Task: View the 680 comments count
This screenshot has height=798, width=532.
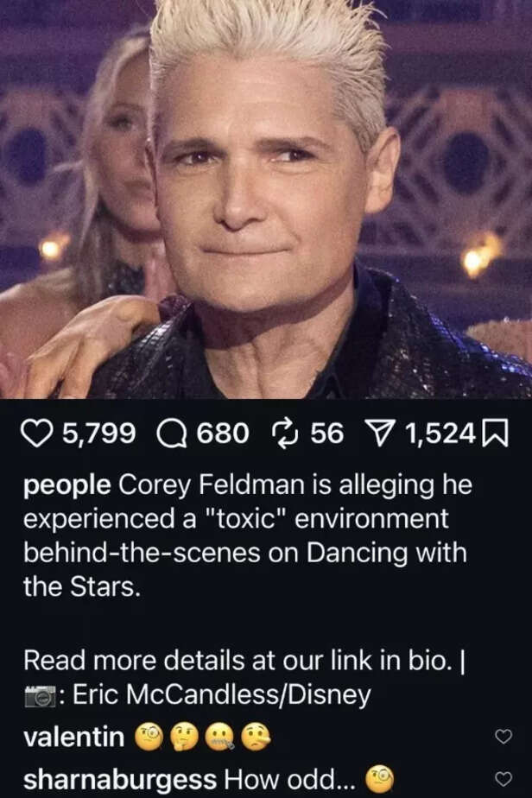Action: (x=223, y=434)
